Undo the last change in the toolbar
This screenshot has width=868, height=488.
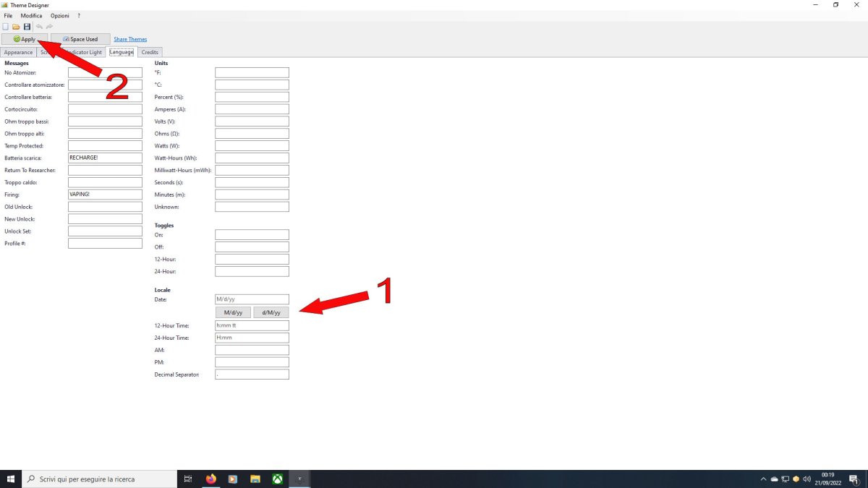tap(39, 27)
